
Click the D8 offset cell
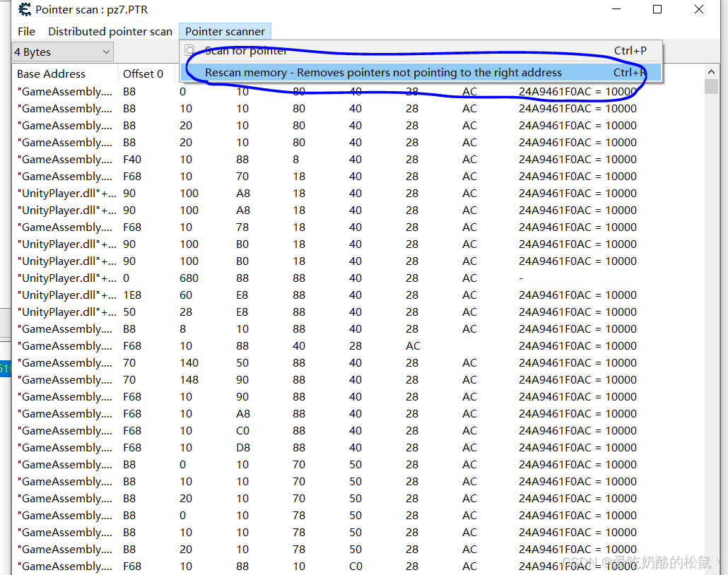pyautogui.click(x=243, y=447)
